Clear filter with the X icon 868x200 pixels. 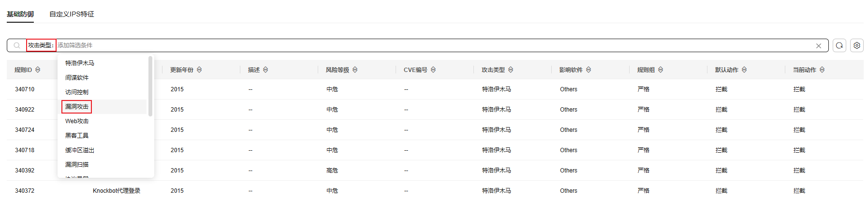click(818, 46)
